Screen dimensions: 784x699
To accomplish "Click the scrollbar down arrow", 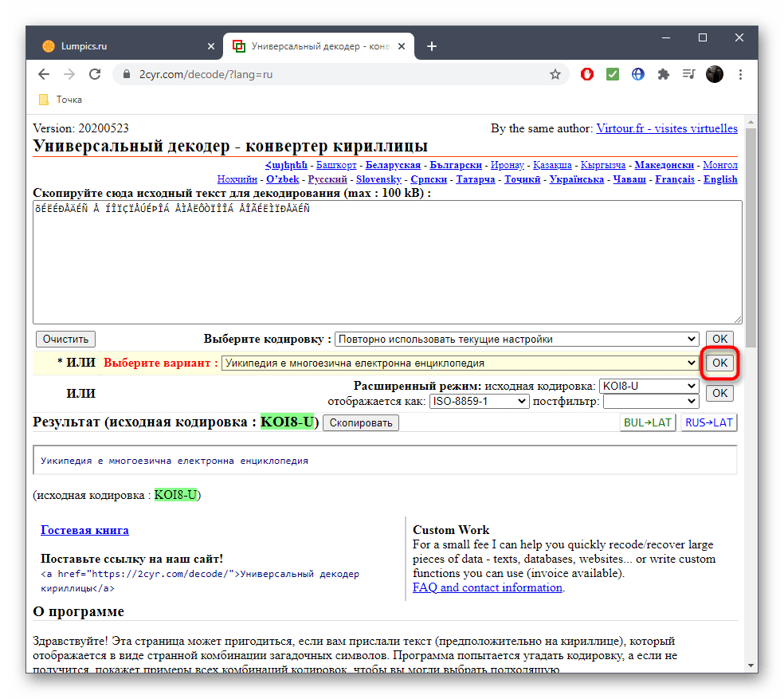I will tap(751, 666).
